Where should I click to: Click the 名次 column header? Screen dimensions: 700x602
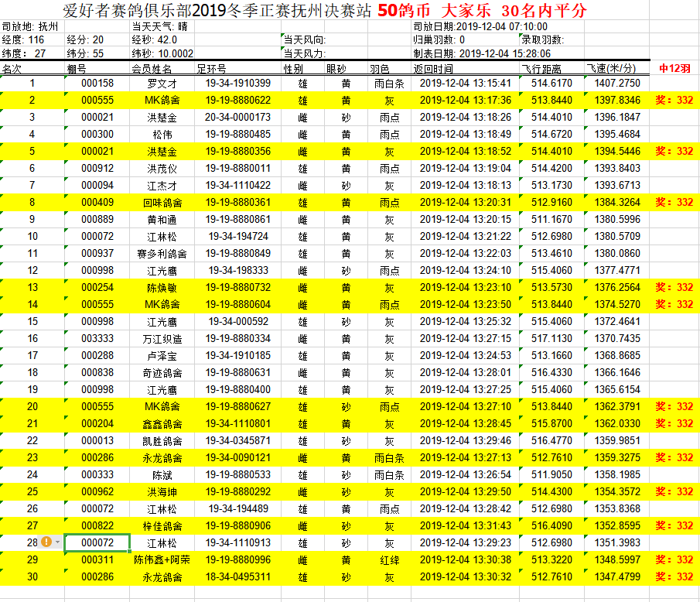click(12, 69)
